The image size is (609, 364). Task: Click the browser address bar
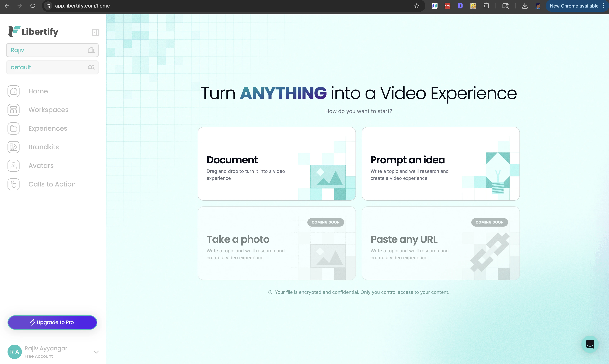pyautogui.click(x=147, y=6)
